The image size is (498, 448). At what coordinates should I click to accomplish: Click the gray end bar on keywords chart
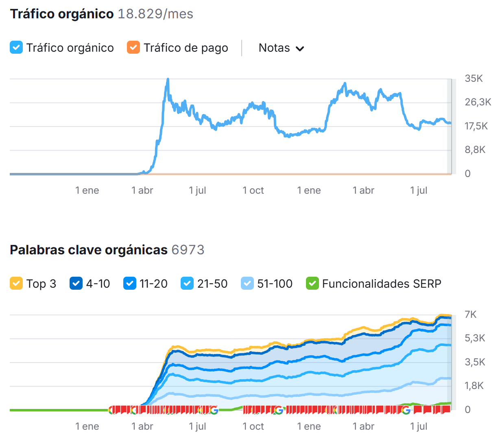point(450,362)
